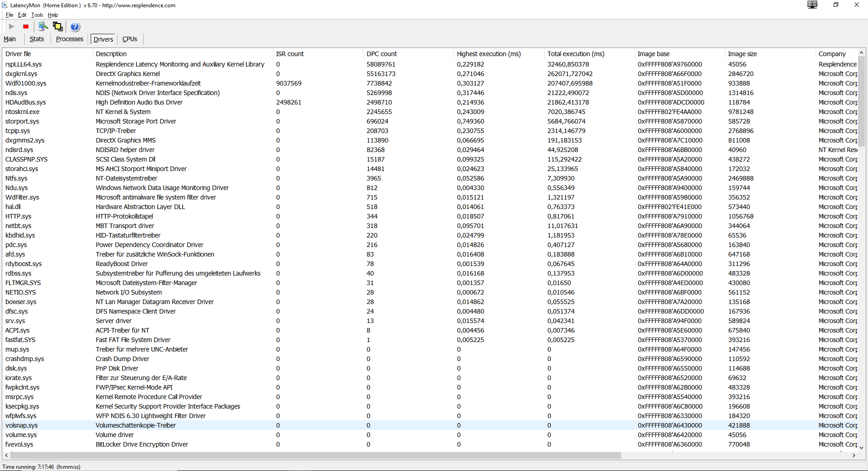Open the refresh/analyze toolbar icon
Image resolution: width=868 pixels, height=471 pixels.
(x=43, y=27)
